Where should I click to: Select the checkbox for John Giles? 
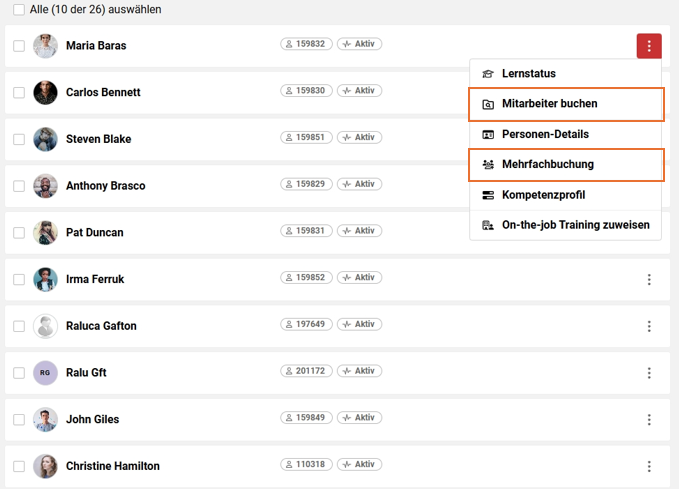(19, 419)
